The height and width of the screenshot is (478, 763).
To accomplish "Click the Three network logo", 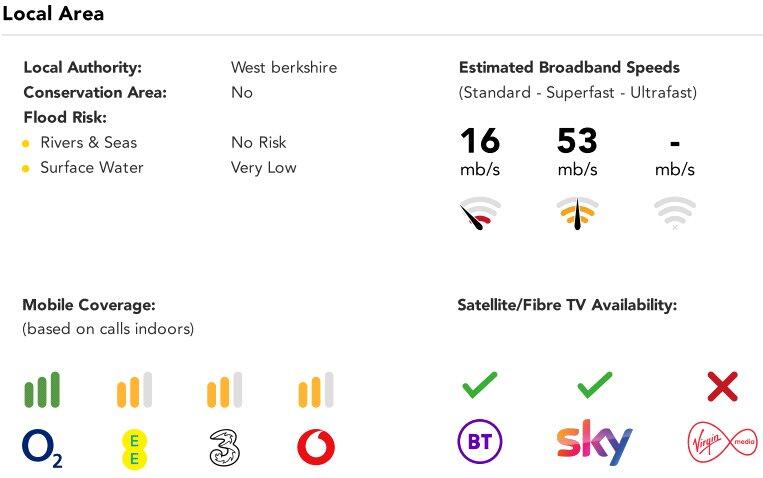I will point(225,447).
